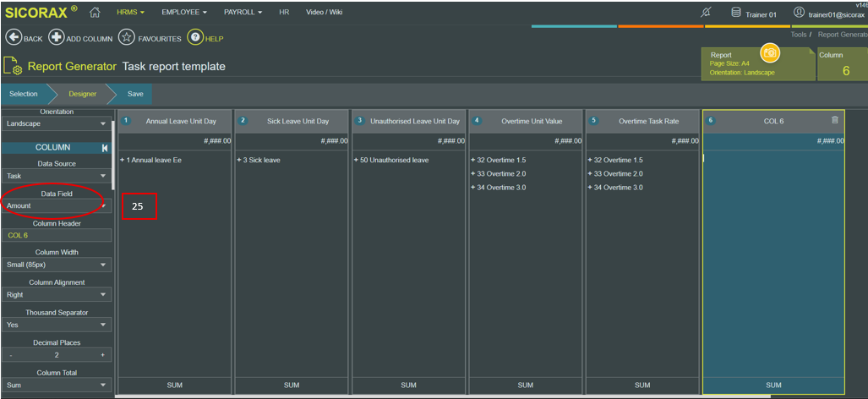
Task: Open the Data Field Amount dropdown
Action: (57, 205)
